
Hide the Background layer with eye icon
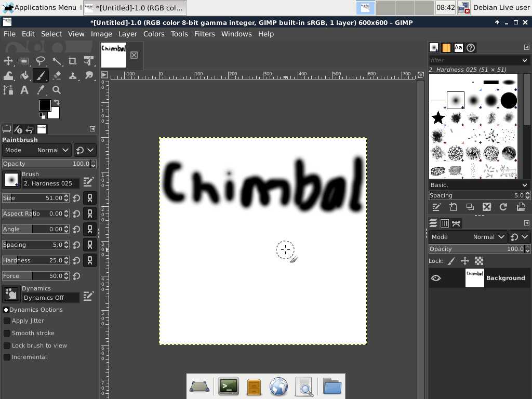(436, 278)
